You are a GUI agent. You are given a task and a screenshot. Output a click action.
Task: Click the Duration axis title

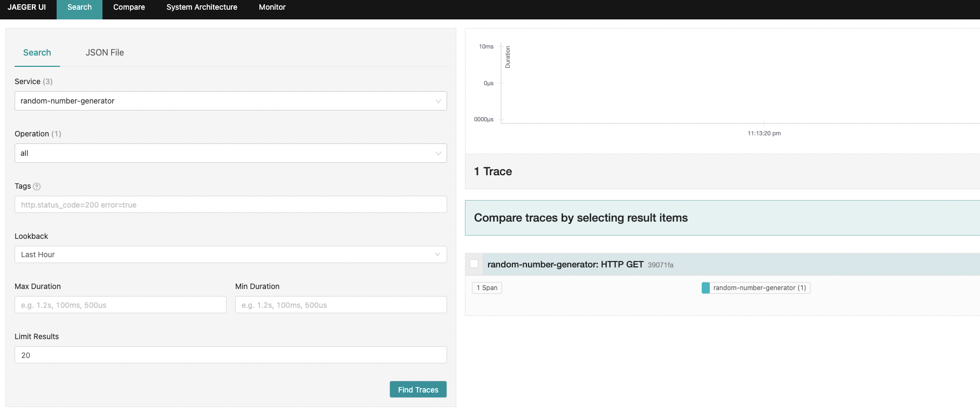click(x=508, y=57)
